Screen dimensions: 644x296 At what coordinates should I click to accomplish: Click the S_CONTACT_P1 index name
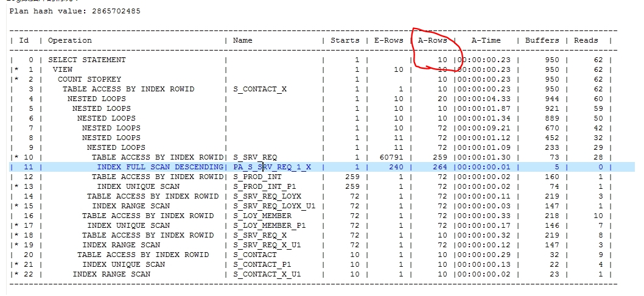click(262, 264)
